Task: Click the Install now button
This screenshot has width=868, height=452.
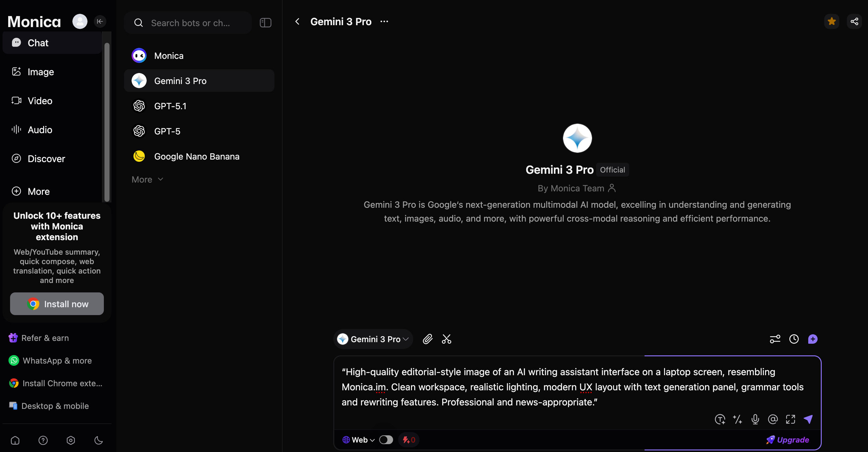Action: (57, 304)
